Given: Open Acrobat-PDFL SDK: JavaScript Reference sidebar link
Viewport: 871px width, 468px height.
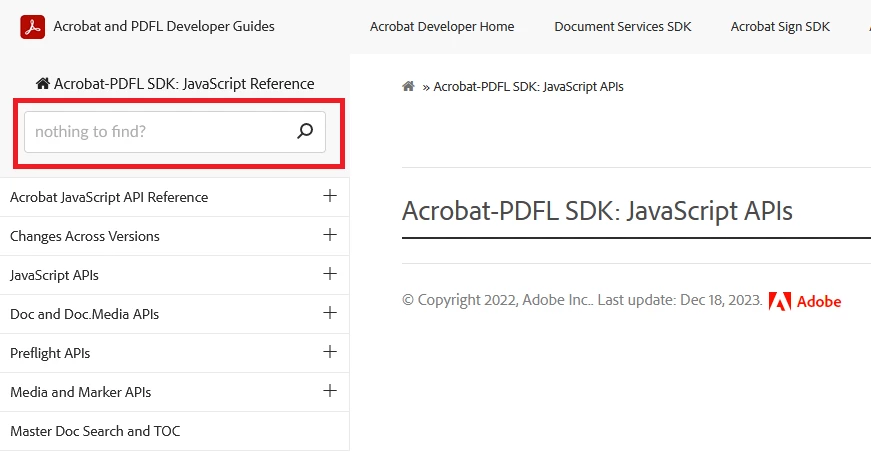Looking at the screenshot, I should (184, 84).
